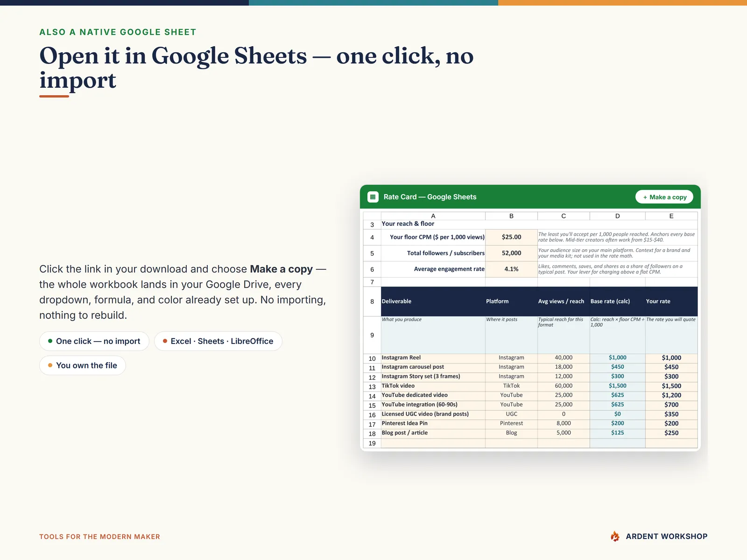Click the $700 your rate cell
Viewport: 747px width, 560px height.
point(671,405)
